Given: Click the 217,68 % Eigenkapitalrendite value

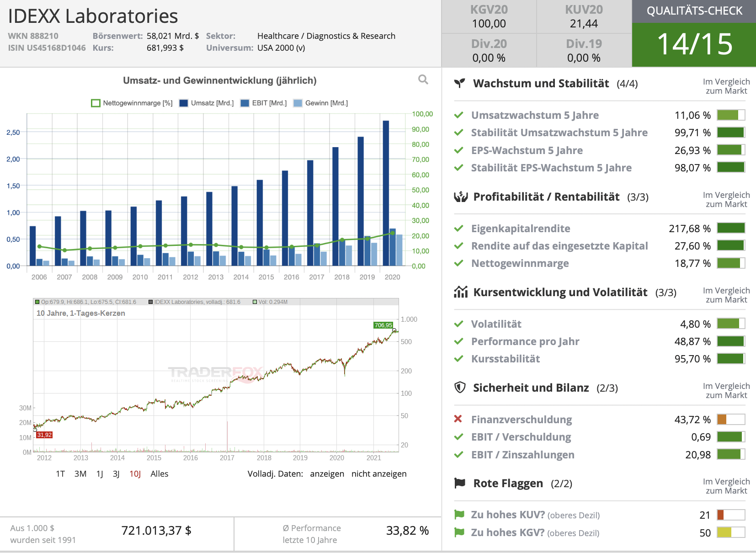Looking at the screenshot, I should tap(690, 229).
